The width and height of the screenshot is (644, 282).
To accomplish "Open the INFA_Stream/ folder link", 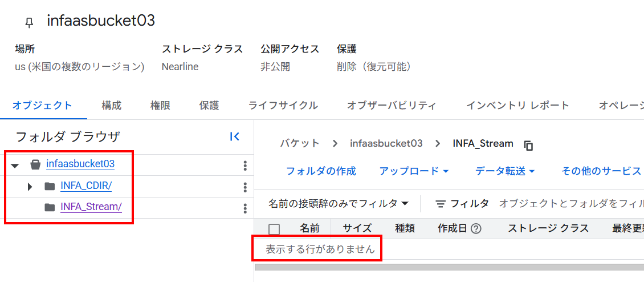I will click(x=91, y=207).
